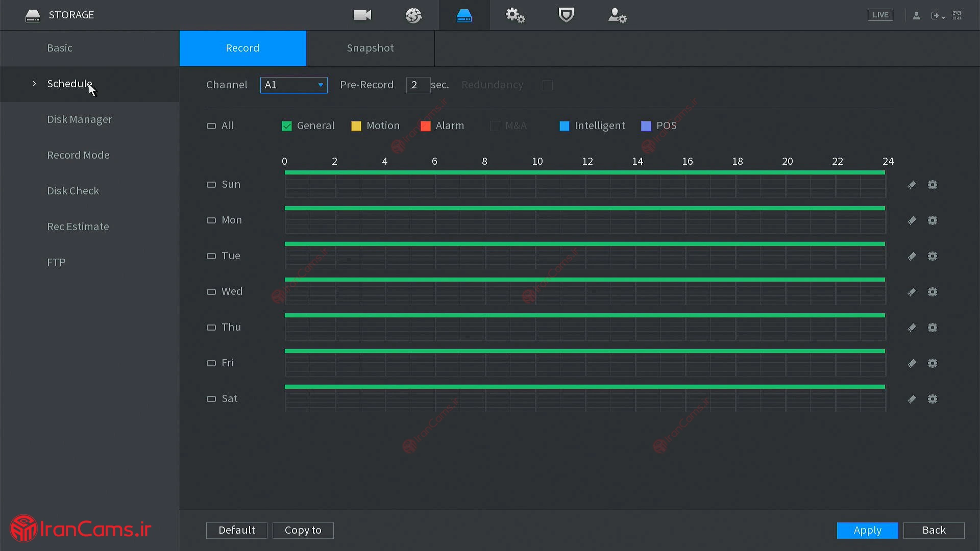This screenshot has width=980, height=551.
Task: Select the Motion record type box
Action: click(356, 126)
